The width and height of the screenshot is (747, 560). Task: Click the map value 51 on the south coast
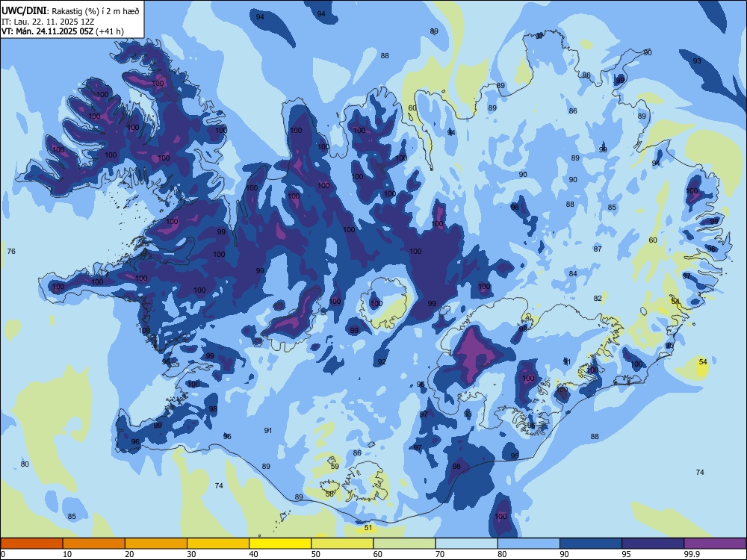368,528
